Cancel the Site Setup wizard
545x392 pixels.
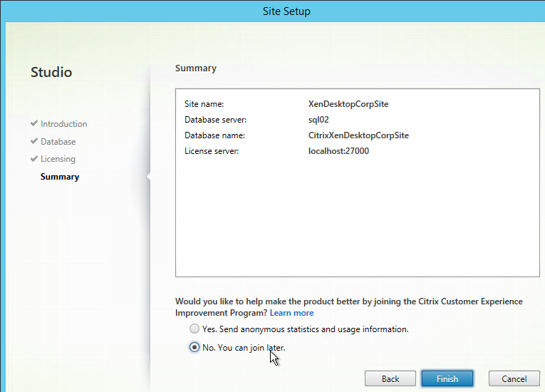(x=514, y=378)
